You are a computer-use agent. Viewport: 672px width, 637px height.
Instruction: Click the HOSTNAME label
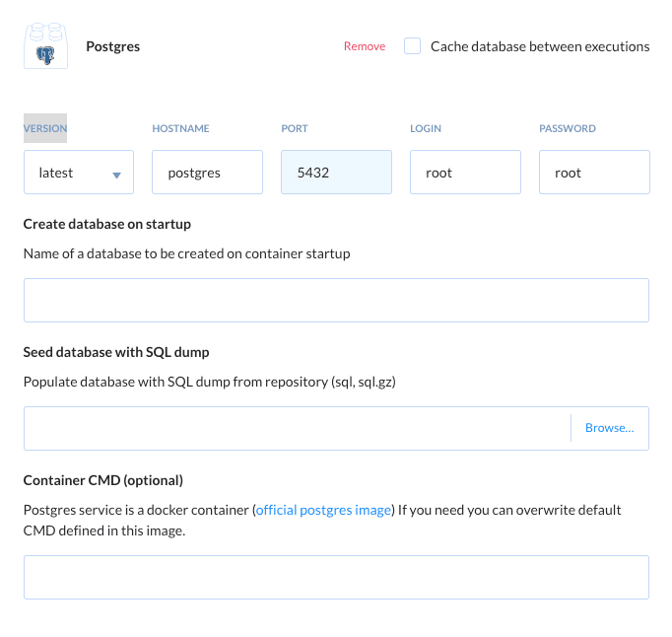click(x=181, y=128)
